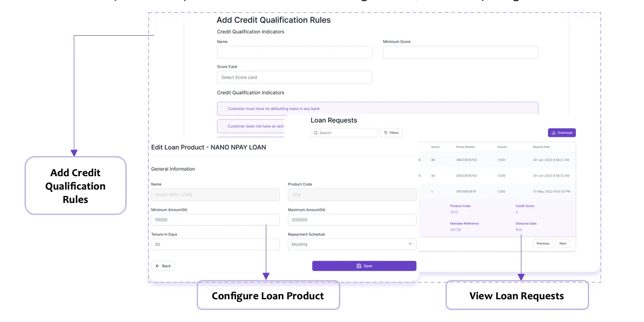Click the Maximum Amount field showing 200000
Viewport: 644px width, 322px height.
coord(352,219)
